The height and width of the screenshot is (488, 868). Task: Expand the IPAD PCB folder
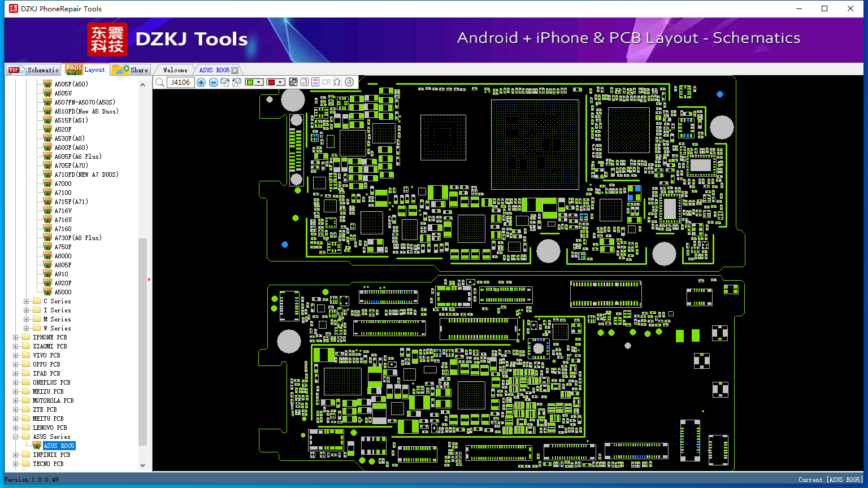point(15,373)
